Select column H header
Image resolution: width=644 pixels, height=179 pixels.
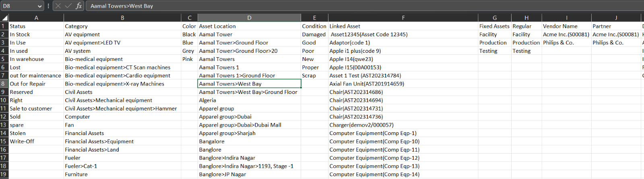click(x=526, y=18)
